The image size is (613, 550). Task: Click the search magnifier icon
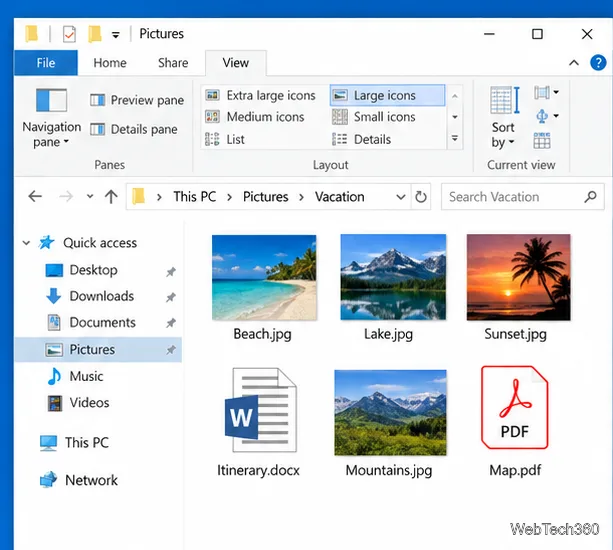point(590,197)
